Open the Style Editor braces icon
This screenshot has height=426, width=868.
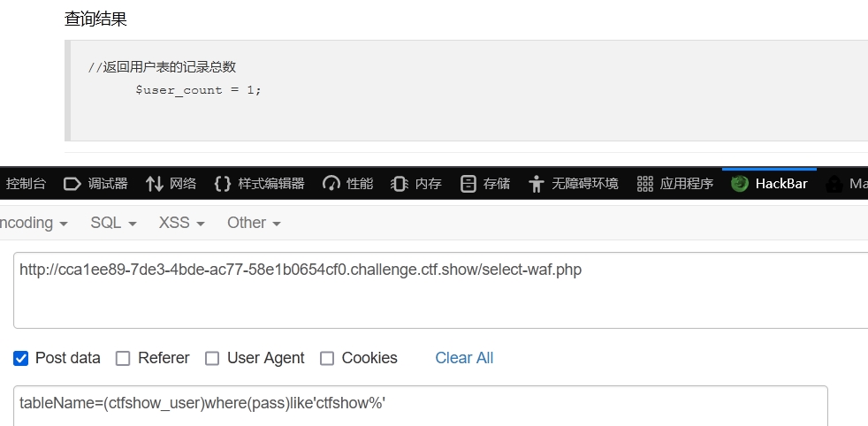223,184
